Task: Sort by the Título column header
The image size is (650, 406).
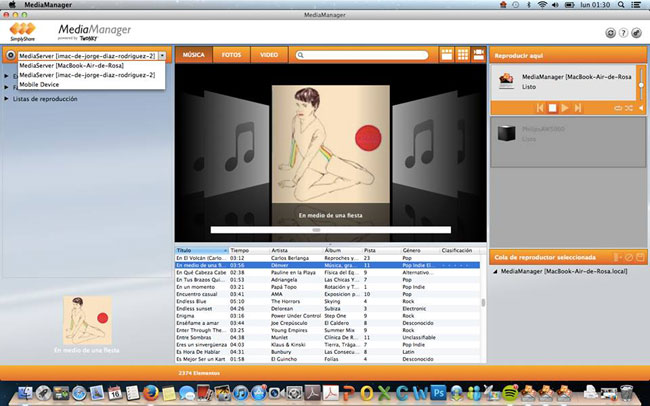Action: tap(201, 250)
